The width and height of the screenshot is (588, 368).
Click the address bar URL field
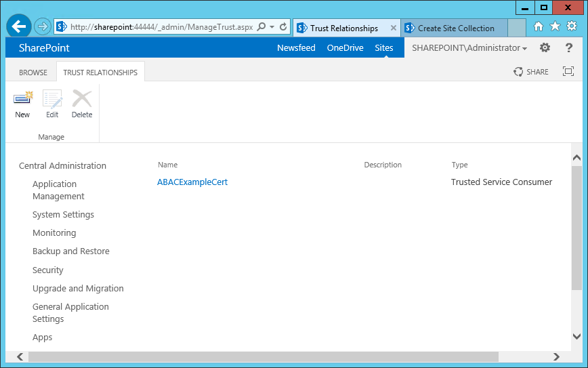(161, 27)
